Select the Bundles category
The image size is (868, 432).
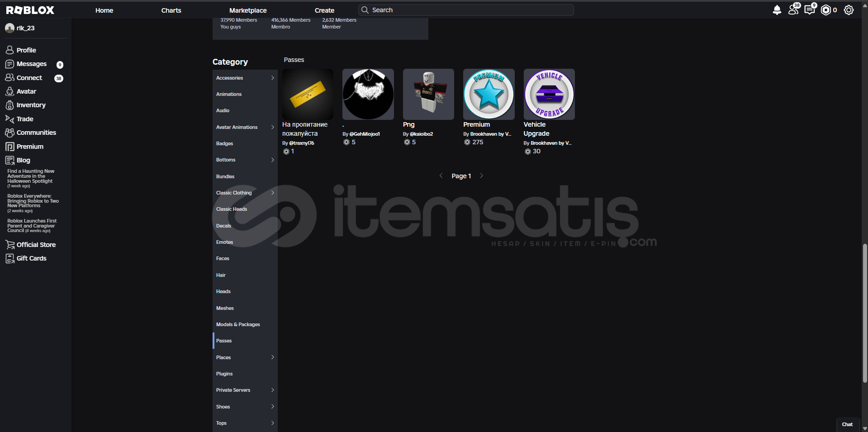pyautogui.click(x=245, y=176)
